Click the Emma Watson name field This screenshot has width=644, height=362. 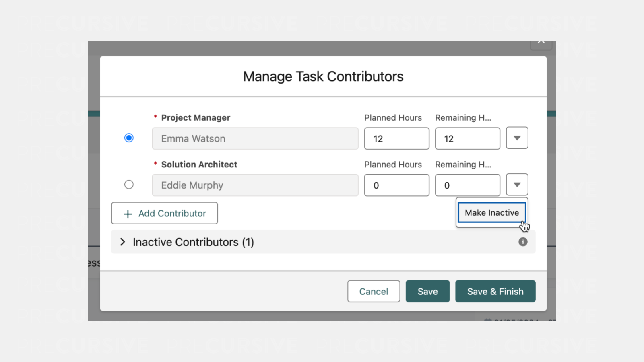(x=255, y=138)
